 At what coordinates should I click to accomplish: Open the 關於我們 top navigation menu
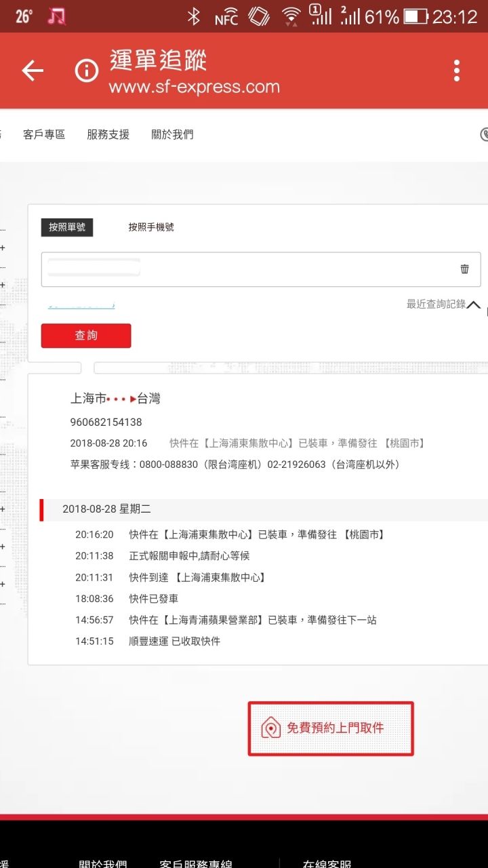[172, 134]
